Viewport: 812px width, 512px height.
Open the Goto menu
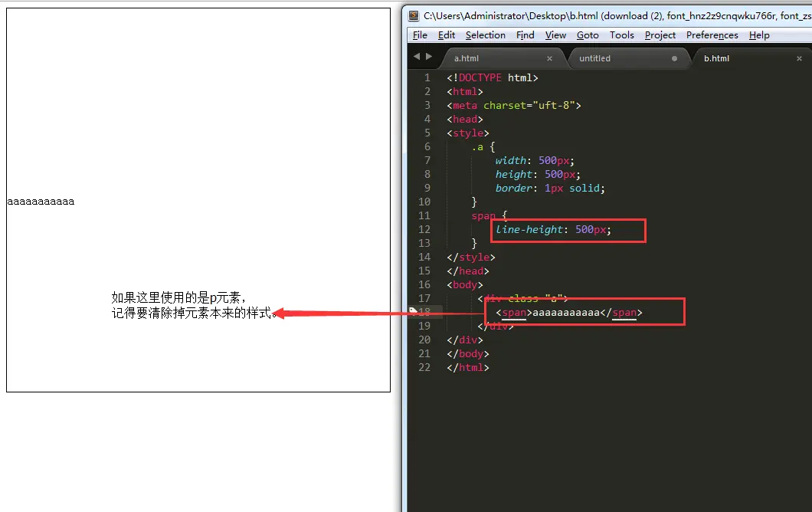pyautogui.click(x=588, y=35)
